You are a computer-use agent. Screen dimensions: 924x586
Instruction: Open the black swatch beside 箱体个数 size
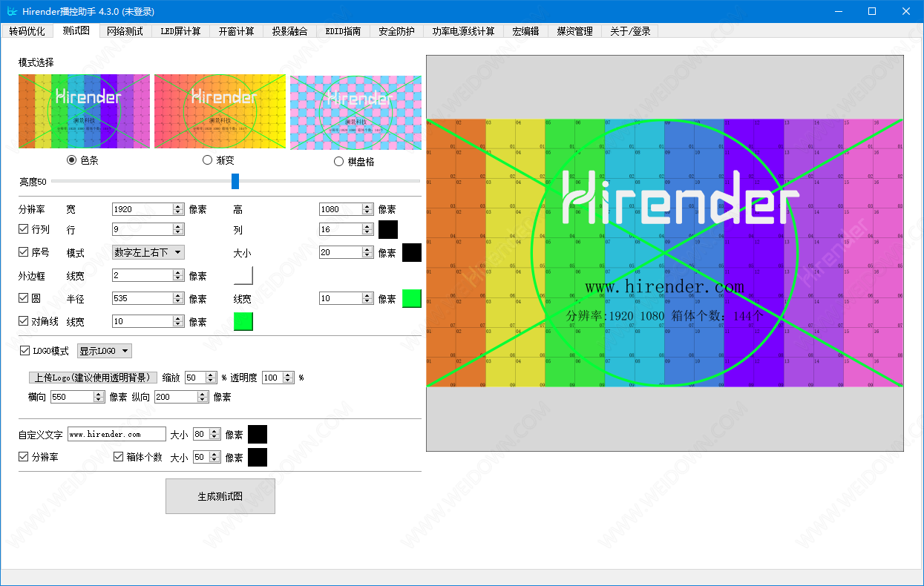pyautogui.click(x=258, y=457)
